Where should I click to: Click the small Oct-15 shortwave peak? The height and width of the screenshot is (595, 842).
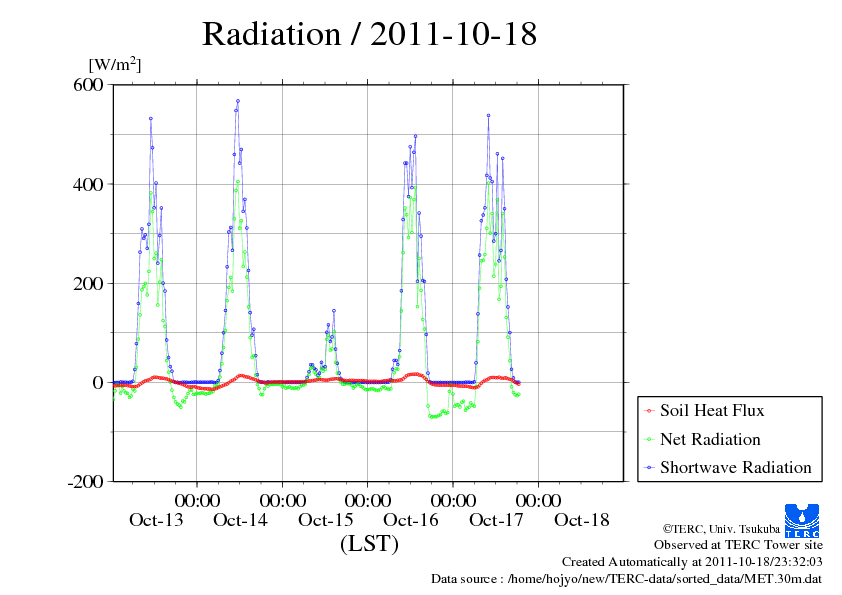pos(333,311)
